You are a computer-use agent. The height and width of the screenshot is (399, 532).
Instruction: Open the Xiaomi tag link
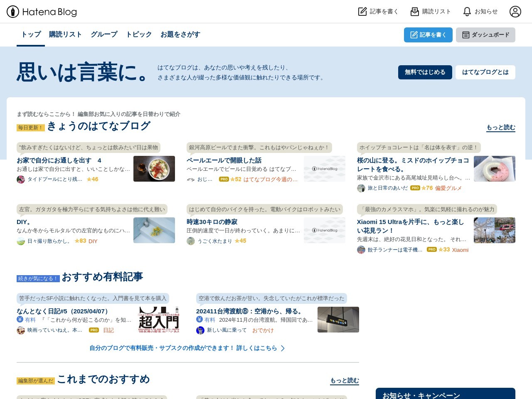point(461,250)
